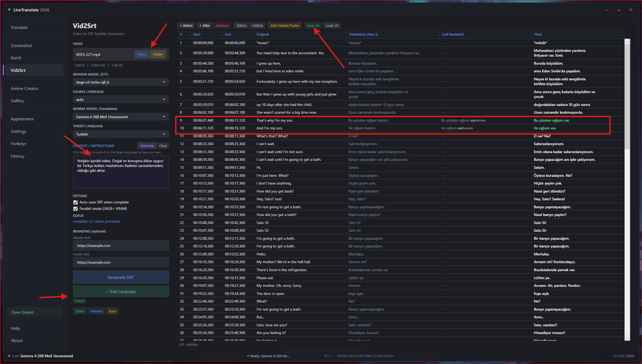The width and height of the screenshot is (642, 364).
Task: Load a subtitle file via Load .srt
Action: coord(332,26)
